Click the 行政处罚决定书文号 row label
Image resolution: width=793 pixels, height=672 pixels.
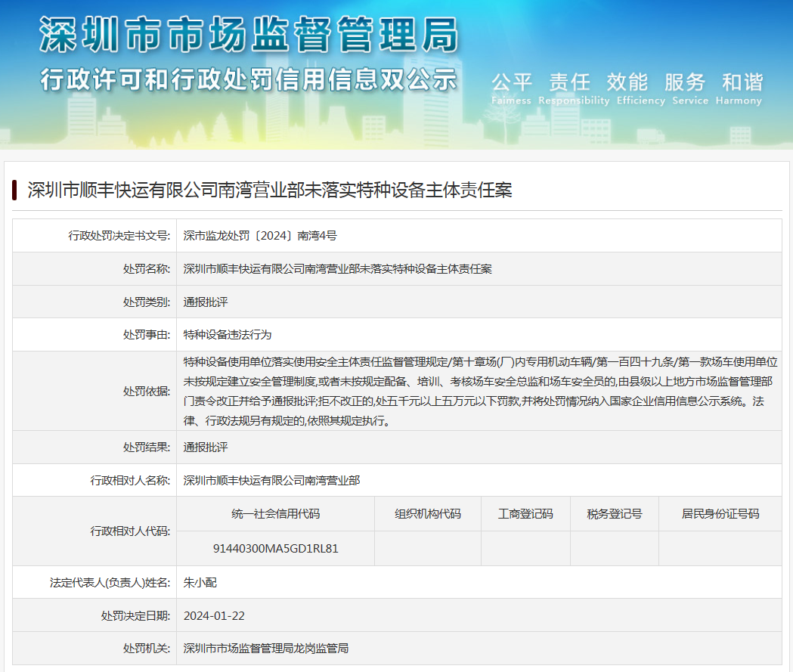pos(119,236)
